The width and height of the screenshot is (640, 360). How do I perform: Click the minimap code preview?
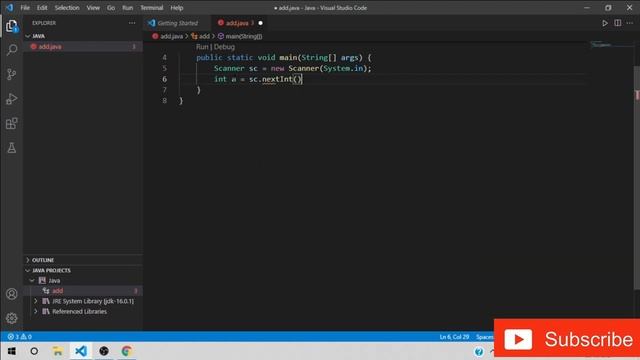pos(601,44)
